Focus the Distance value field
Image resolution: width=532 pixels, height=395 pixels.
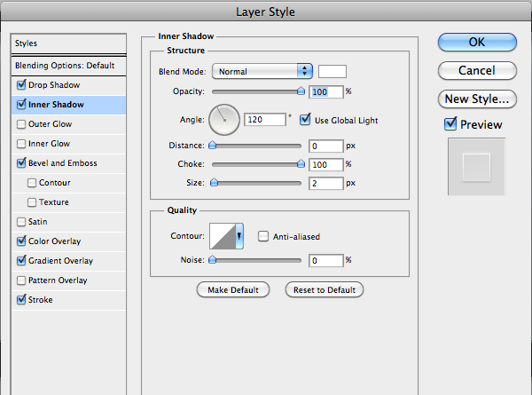tap(325, 146)
